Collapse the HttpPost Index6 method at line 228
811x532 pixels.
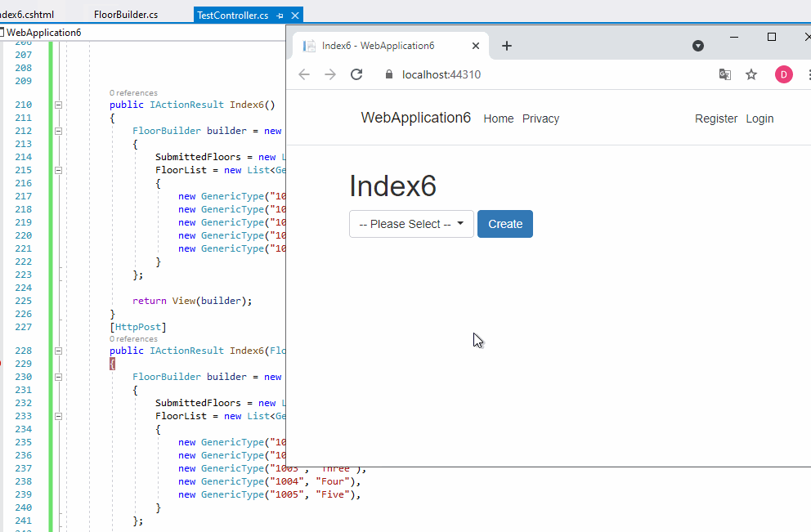click(x=58, y=351)
